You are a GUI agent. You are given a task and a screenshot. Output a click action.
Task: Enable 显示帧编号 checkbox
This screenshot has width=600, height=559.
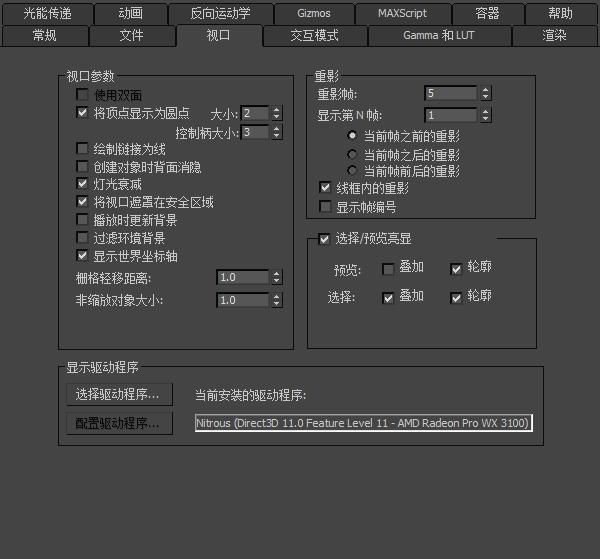(325, 207)
